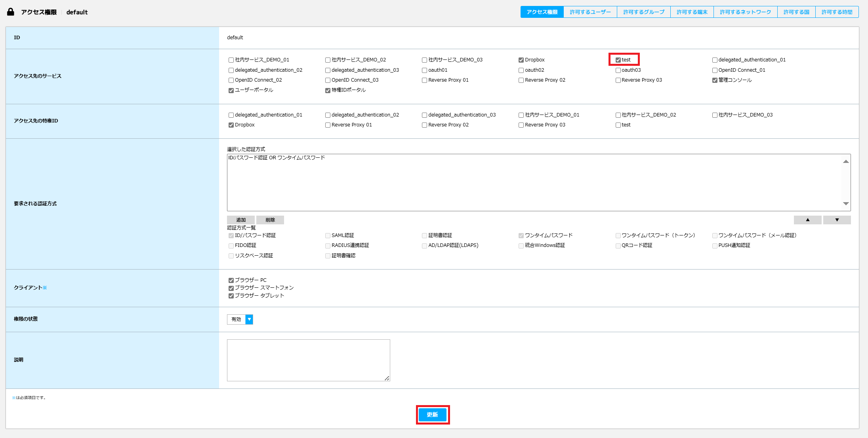Click the 更新 button
This screenshot has width=868, height=438.
433,415
